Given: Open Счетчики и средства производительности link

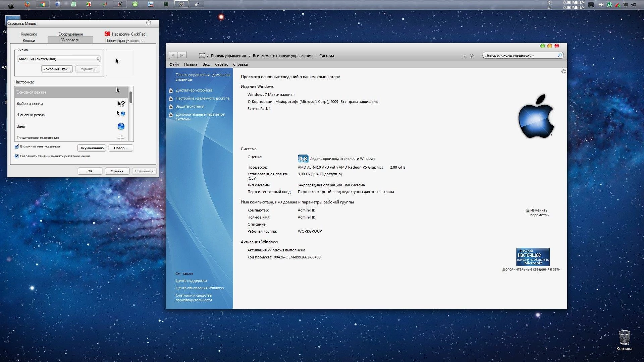Looking at the screenshot, I should click(194, 298).
